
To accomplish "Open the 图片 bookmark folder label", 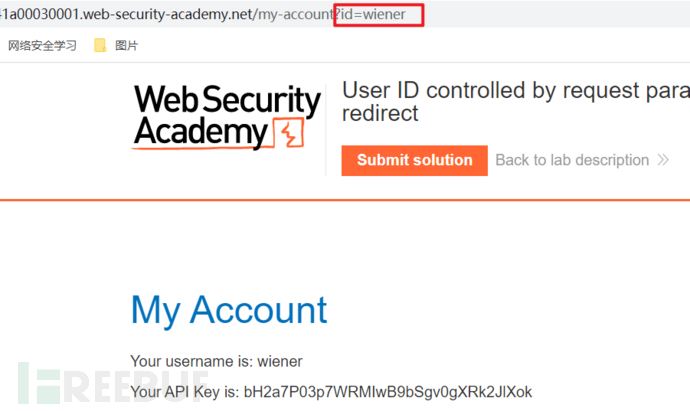I will pos(127,45).
